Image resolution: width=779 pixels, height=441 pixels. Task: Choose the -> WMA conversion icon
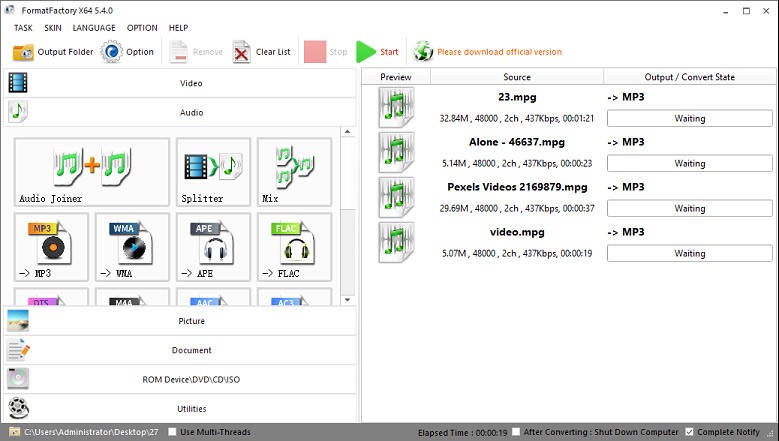point(132,247)
